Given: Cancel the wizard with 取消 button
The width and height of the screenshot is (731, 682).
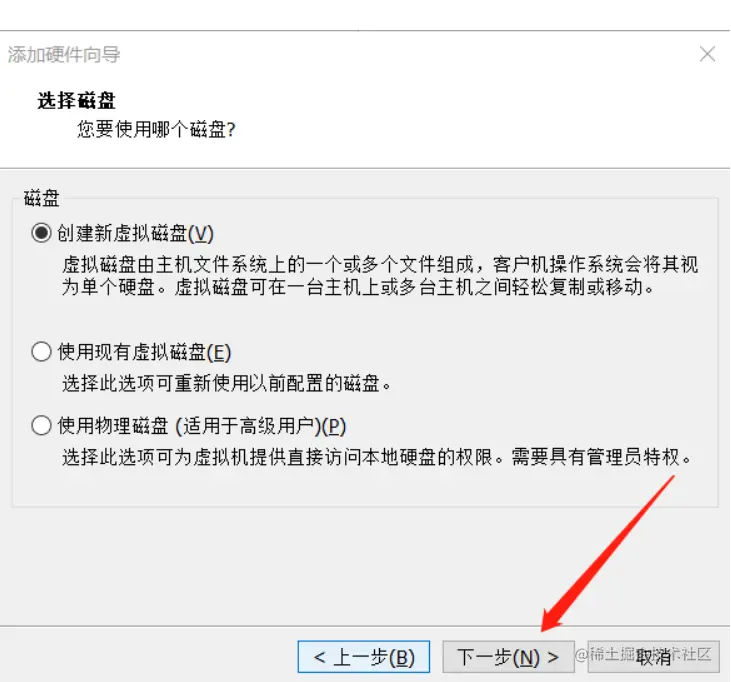Looking at the screenshot, I should (x=654, y=656).
